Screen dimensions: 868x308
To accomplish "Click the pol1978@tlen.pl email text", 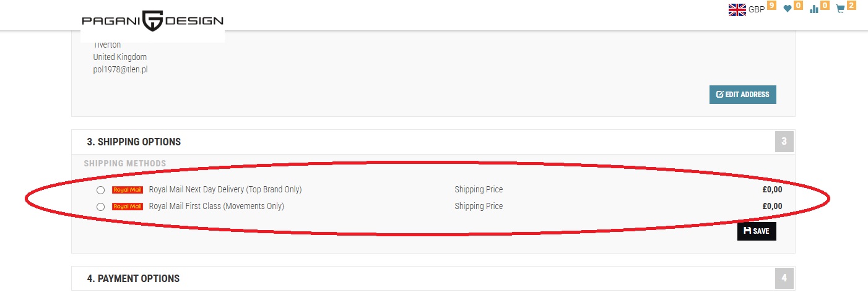I will [120, 69].
